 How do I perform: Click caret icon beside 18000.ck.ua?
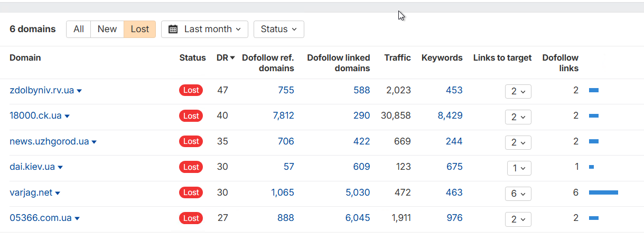[67, 116]
